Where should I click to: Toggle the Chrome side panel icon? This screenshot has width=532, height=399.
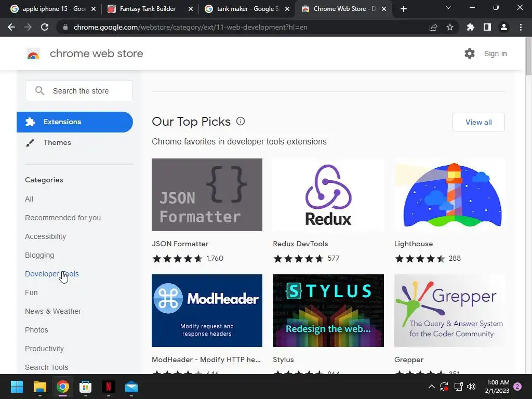tap(487, 27)
